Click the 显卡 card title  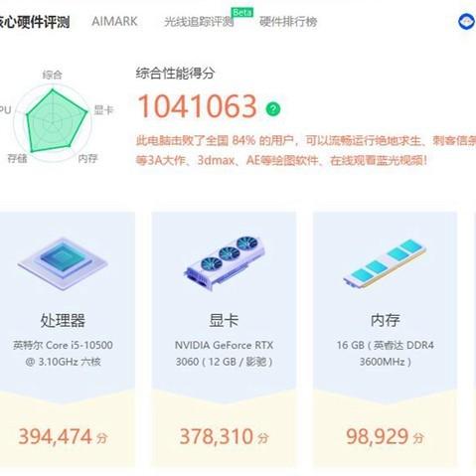224,320
